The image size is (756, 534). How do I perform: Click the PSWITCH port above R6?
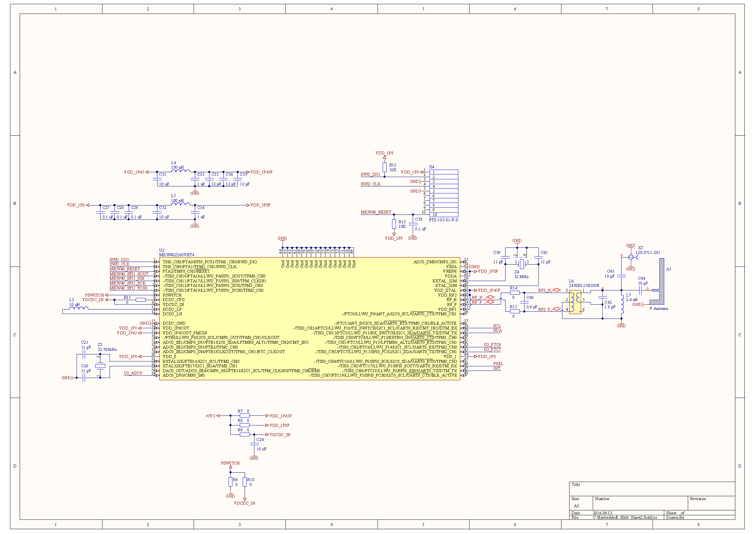(x=230, y=463)
